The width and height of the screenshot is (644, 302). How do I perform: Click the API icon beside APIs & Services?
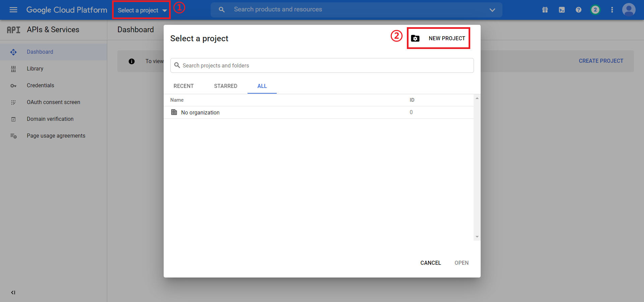[x=14, y=30]
